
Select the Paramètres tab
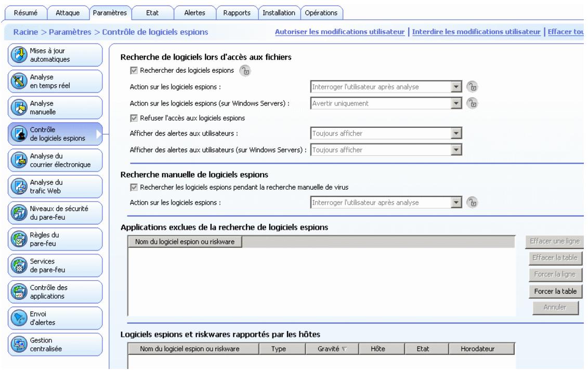(110, 13)
